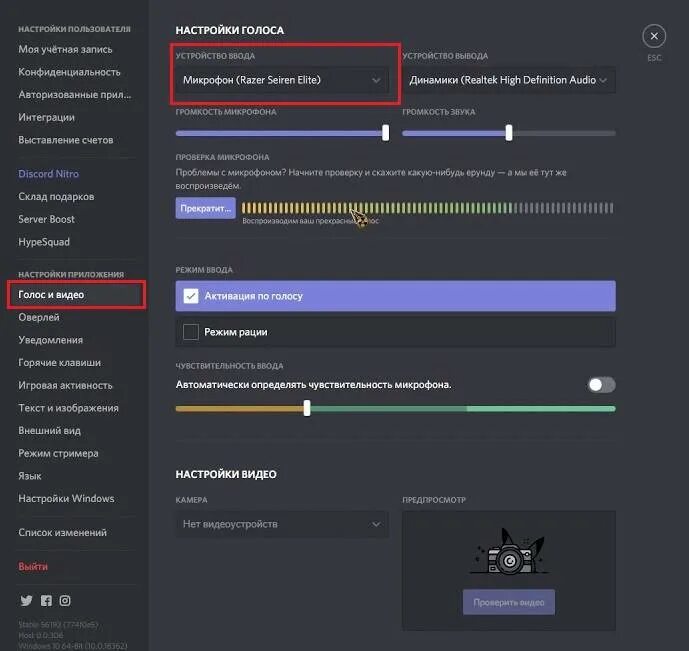
Task: Click the ГРОМКОСТЬ ЗВУКА label
Action: (x=439, y=112)
